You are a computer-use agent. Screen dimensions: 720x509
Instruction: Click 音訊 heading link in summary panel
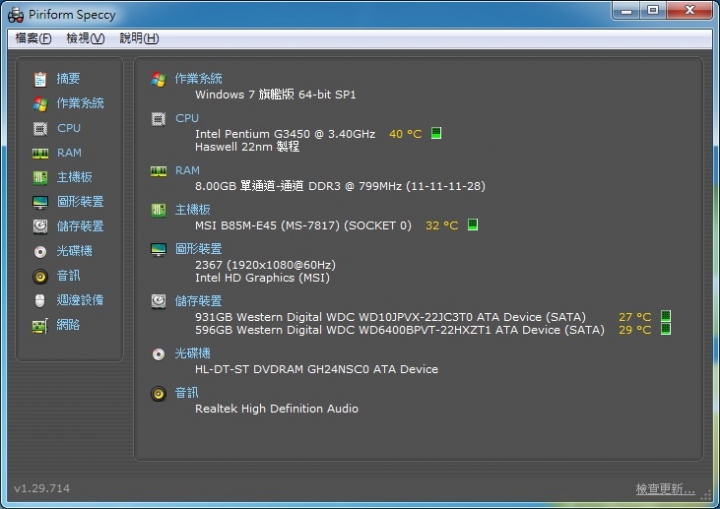[x=186, y=393]
